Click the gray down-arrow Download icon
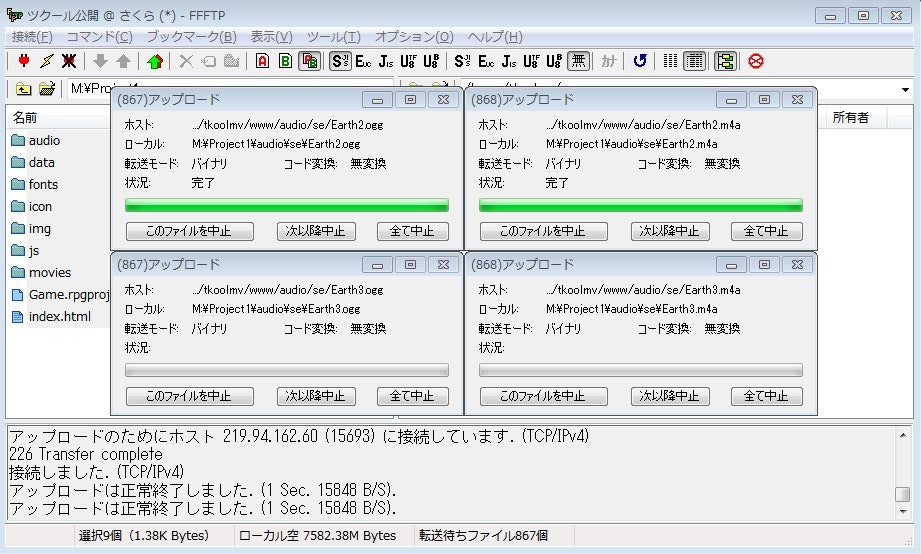This screenshot has height=554, width=921. (x=100, y=61)
